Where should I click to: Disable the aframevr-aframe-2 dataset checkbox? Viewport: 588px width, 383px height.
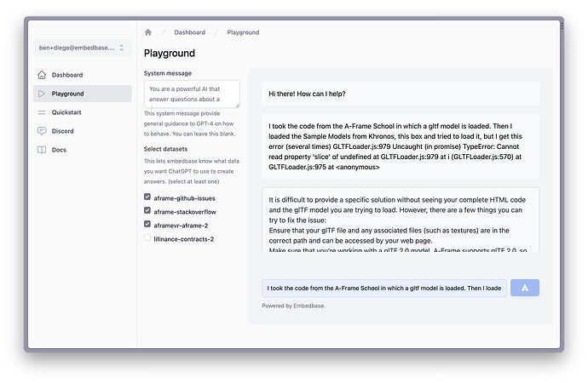click(147, 225)
